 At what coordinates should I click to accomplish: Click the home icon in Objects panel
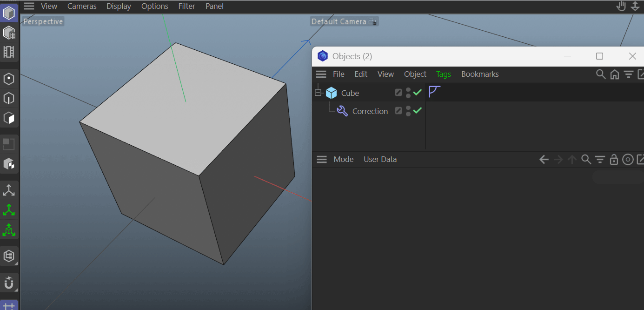(615, 74)
